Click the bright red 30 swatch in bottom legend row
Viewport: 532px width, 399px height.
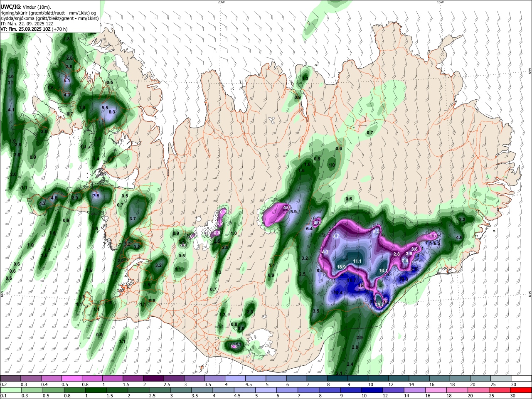point(521,390)
